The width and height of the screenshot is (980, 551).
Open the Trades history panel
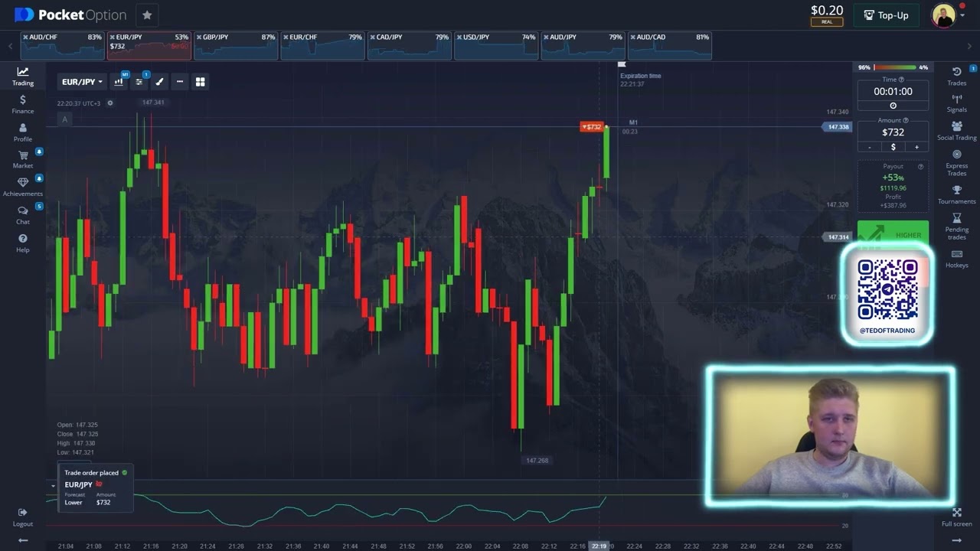(x=956, y=76)
